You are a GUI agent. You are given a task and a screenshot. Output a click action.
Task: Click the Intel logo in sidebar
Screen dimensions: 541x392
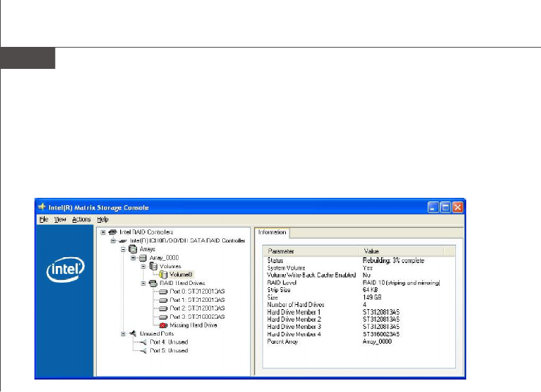coord(65,270)
